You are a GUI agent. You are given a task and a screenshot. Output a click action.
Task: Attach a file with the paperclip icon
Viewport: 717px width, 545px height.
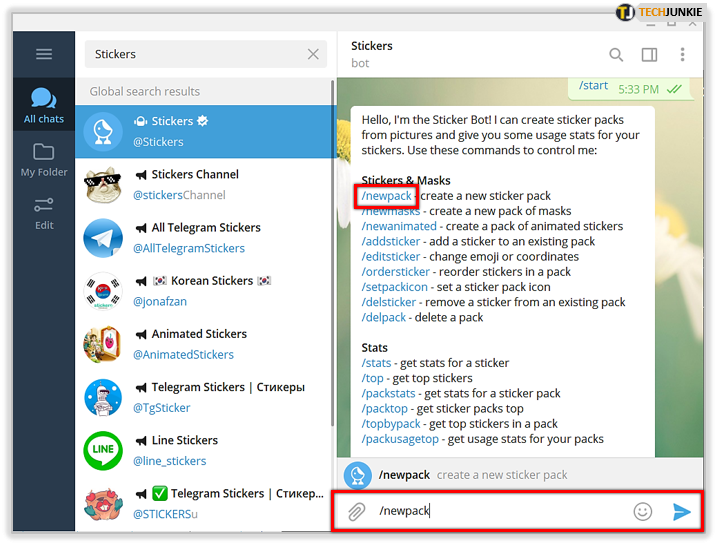[x=356, y=512]
